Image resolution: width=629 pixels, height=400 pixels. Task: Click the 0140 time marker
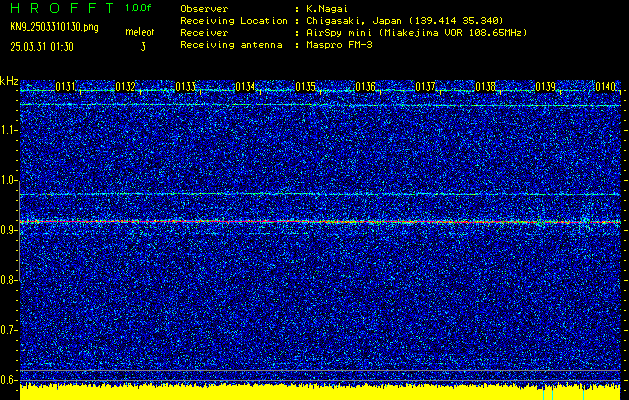click(606, 86)
